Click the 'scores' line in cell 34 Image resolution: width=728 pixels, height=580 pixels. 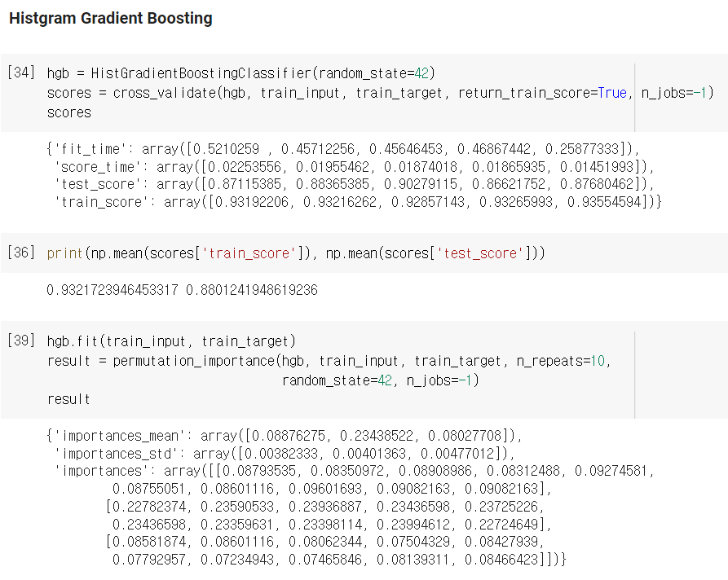click(x=69, y=112)
